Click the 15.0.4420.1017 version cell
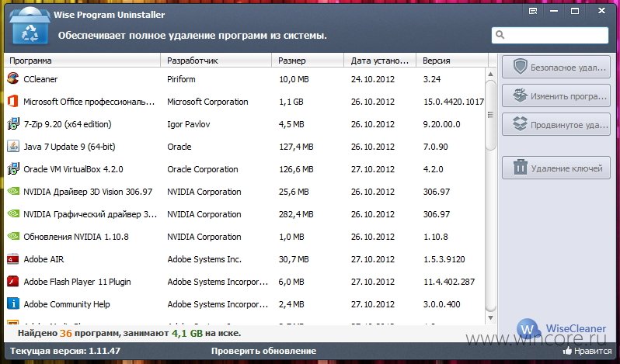 coord(454,102)
